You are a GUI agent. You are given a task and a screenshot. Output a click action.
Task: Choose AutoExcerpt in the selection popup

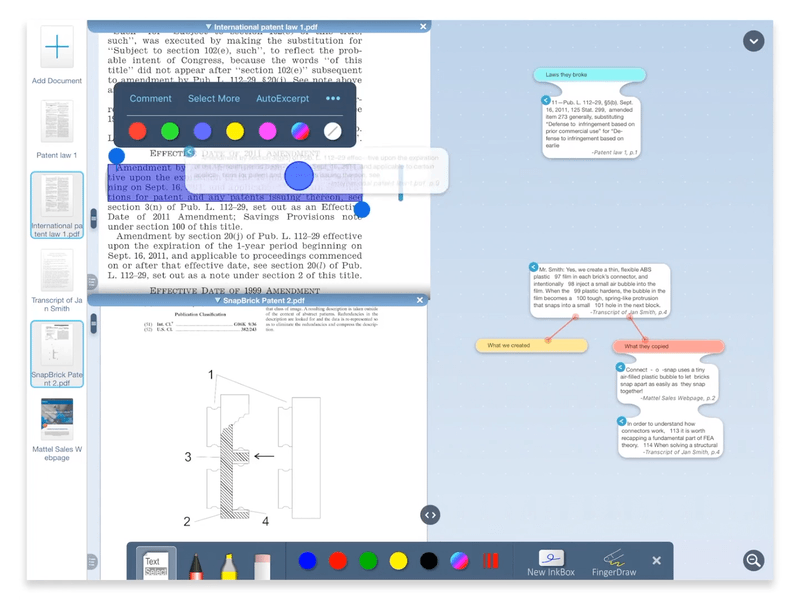[282, 98]
